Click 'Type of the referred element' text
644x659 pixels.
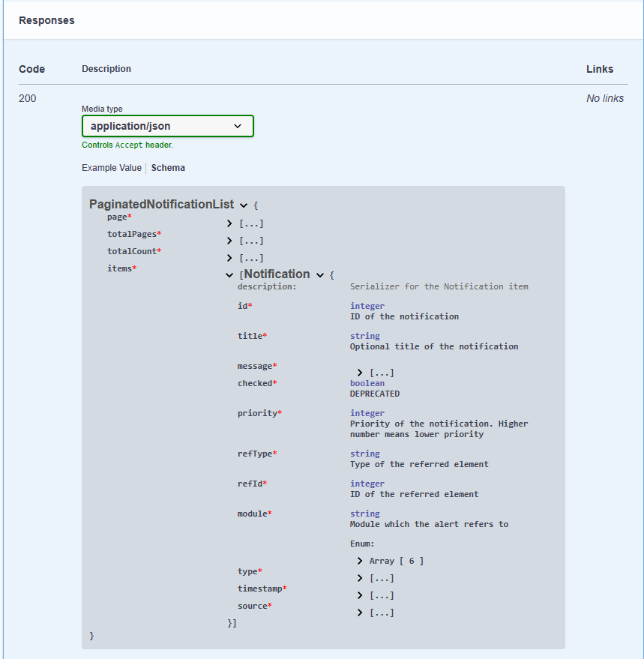420,464
